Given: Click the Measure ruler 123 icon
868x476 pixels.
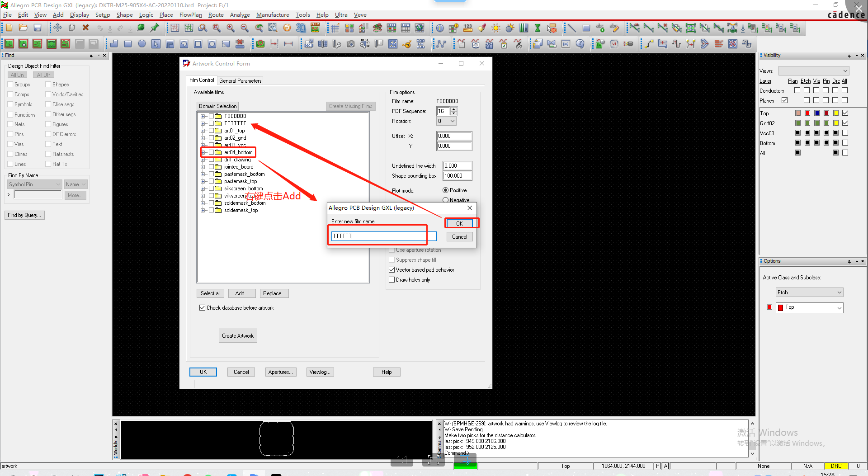Looking at the screenshot, I should [468, 28].
